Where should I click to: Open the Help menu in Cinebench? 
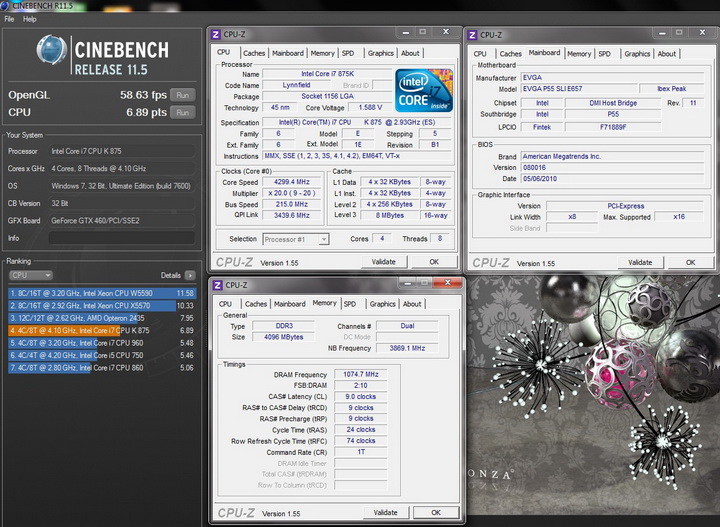point(30,19)
